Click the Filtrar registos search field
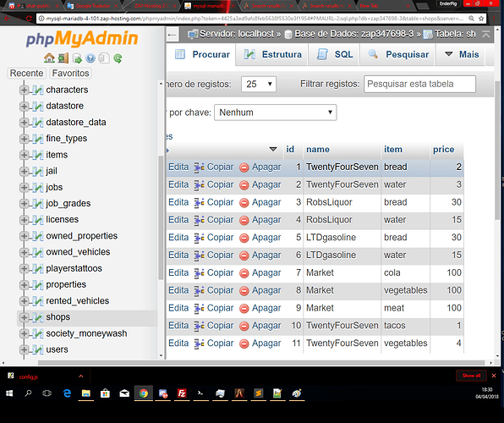Viewport: 504px width, 423px height. (419, 85)
